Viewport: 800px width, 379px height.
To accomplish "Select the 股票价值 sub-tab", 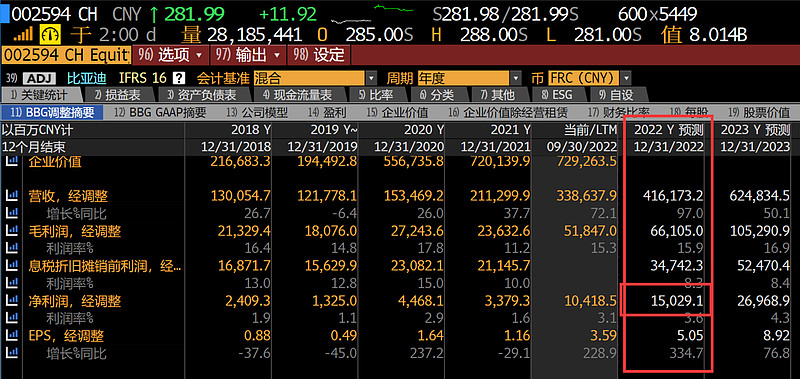I will (758, 112).
